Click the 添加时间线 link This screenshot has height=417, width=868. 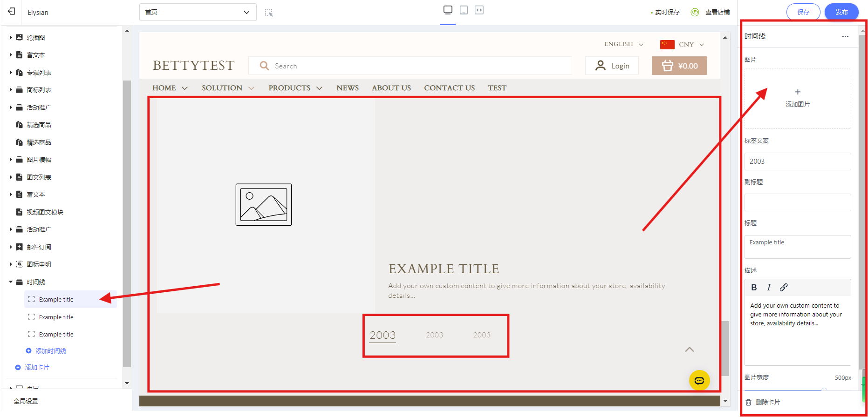pos(50,351)
